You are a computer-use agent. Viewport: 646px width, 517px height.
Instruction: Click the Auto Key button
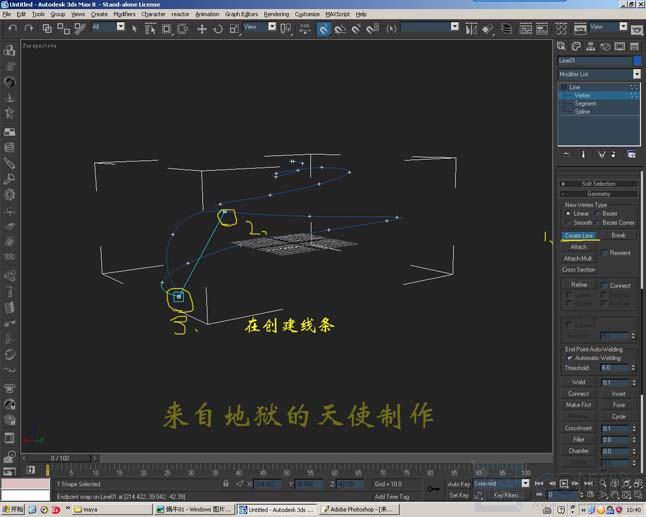(459, 484)
